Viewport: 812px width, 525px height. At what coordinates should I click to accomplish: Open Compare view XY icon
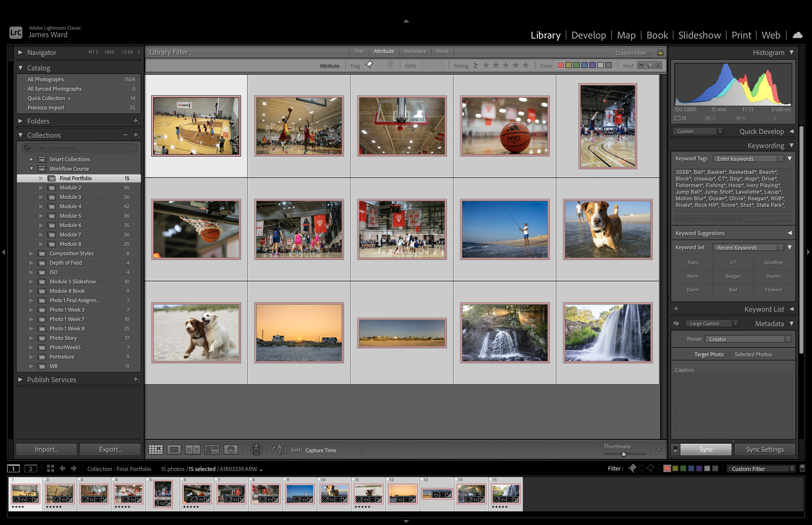pos(193,450)
